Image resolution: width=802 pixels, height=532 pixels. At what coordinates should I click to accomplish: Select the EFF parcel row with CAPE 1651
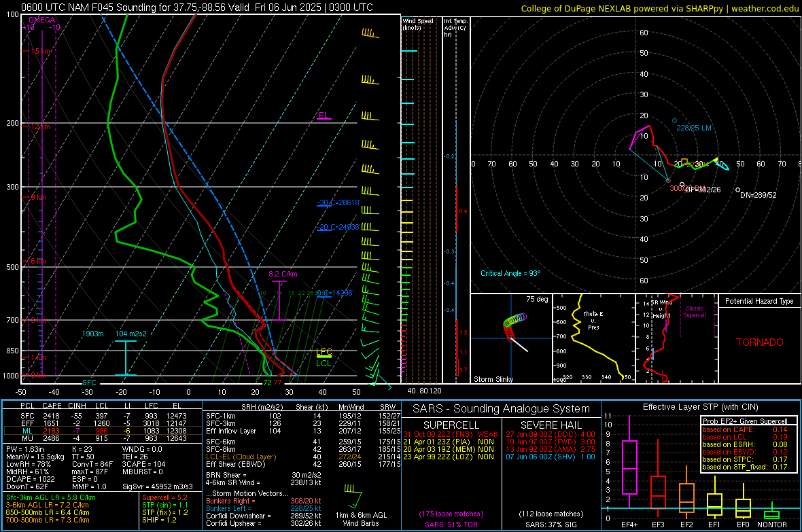pos(103,423)
